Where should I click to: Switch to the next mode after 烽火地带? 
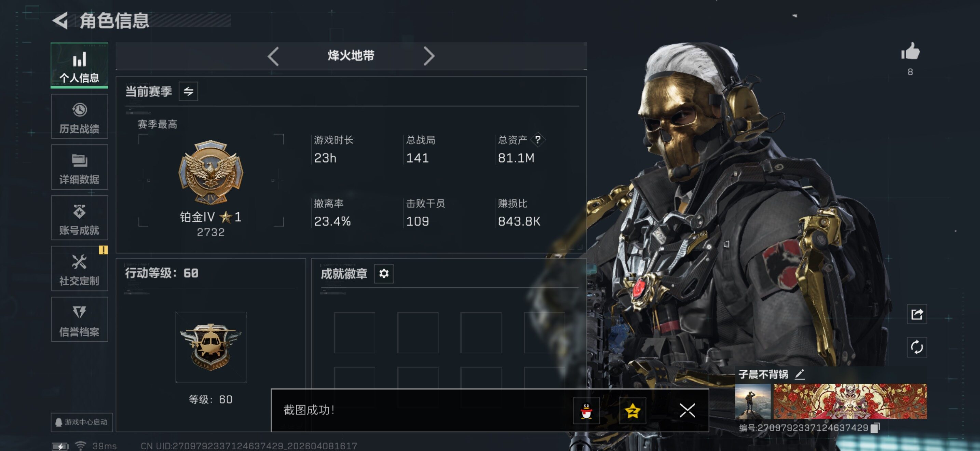pos(429,56)
